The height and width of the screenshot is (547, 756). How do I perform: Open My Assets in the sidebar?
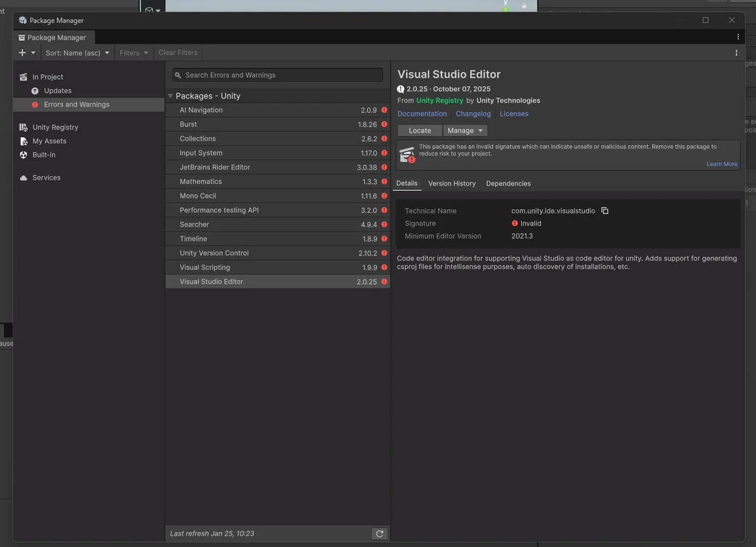[x=49, y=141]
